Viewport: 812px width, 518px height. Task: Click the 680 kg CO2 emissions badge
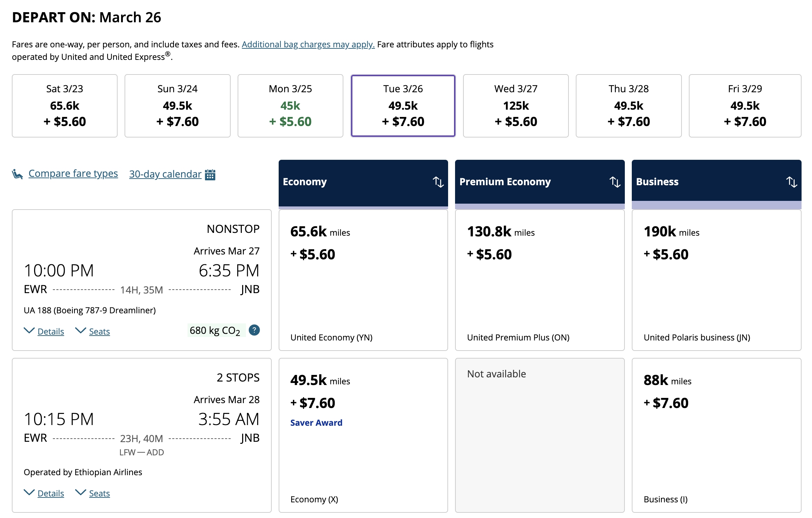click(x=216, y=330)
